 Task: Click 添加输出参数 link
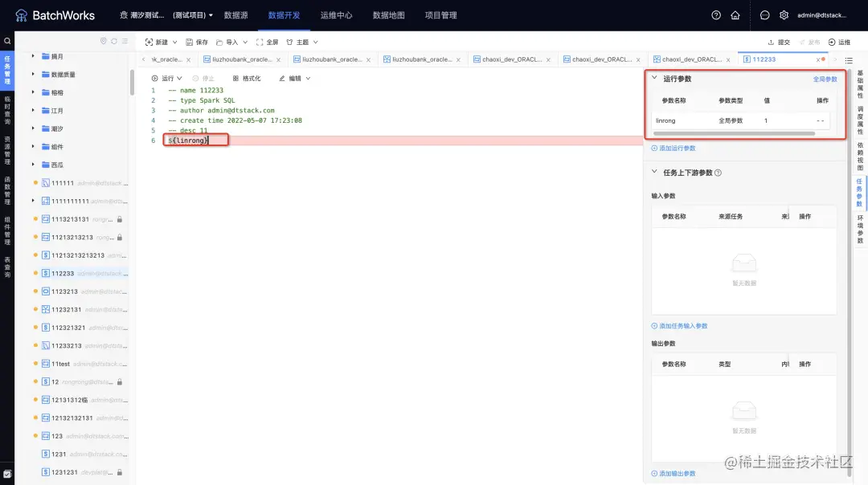tap(674, 474)
